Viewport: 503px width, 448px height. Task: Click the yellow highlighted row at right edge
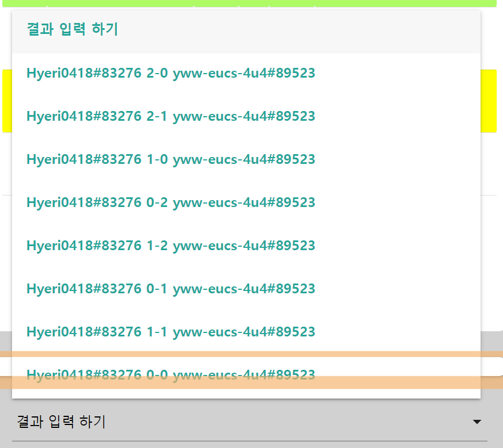point(489,101)
